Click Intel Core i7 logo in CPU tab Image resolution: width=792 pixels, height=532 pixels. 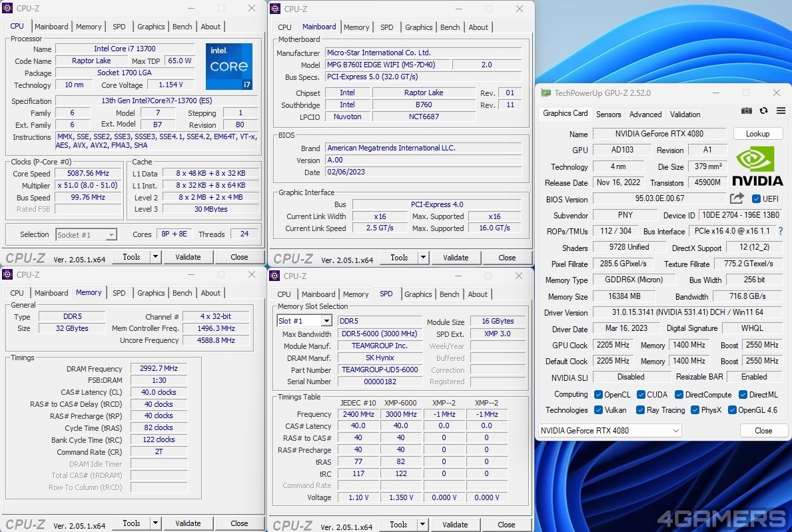click(229, 66)
